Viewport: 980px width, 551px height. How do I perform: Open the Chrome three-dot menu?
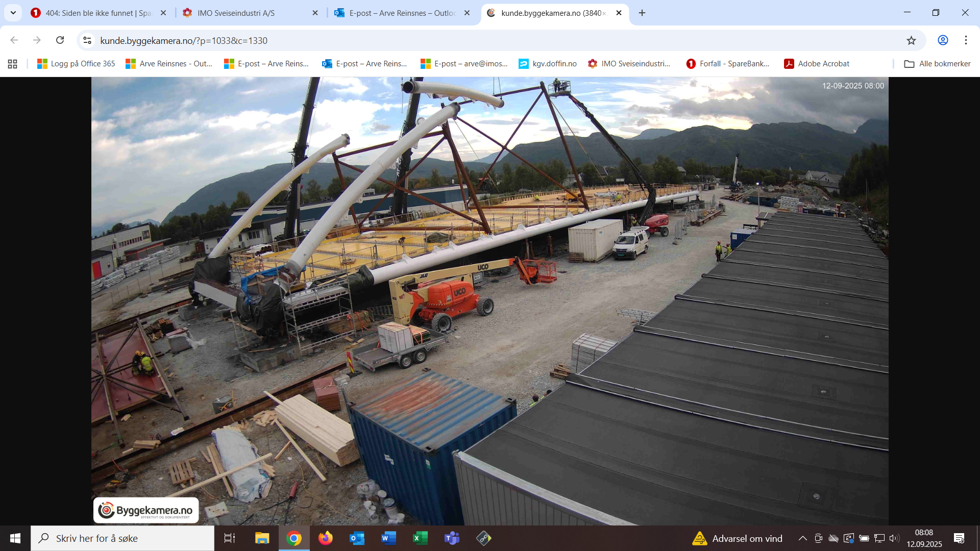pyautogui.click(x=966, y=40)
